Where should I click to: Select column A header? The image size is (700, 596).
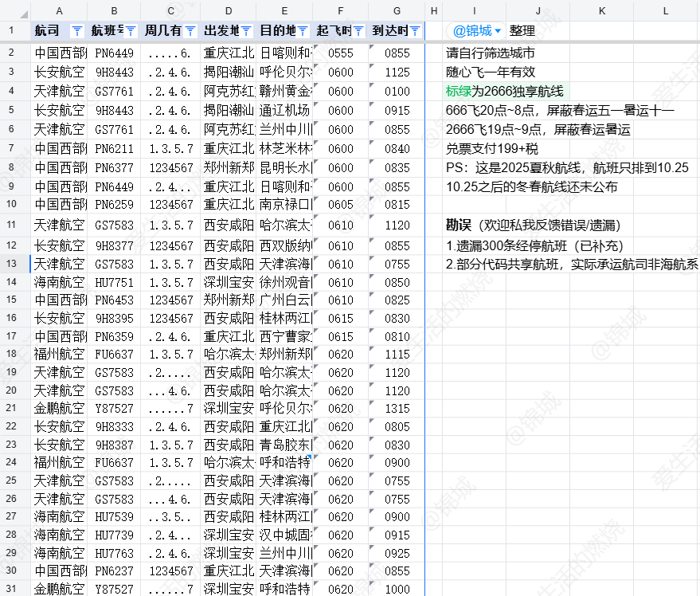59,10
